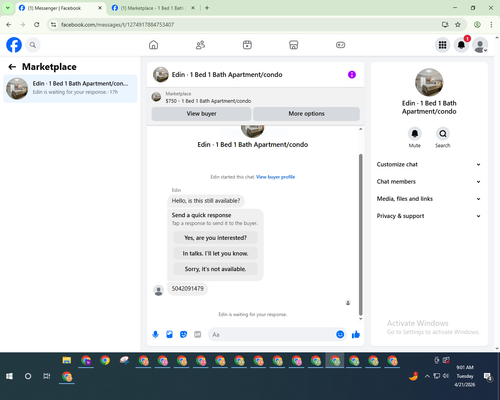Open the account profile avatar menu

click(480, 45)
